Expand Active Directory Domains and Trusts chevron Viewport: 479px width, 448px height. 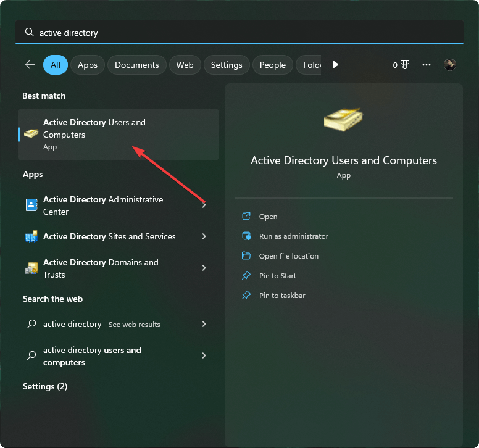(204, 268)
